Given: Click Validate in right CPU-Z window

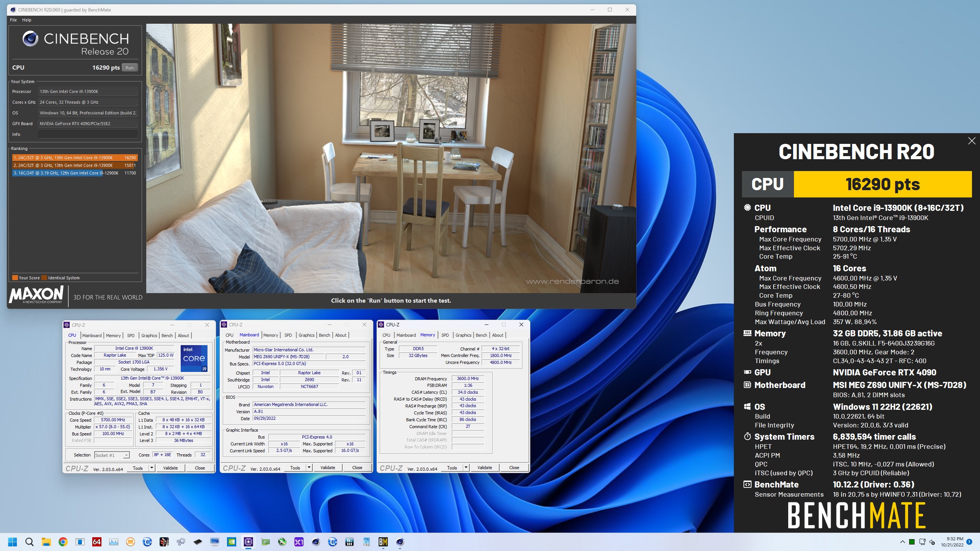Looking at the screenshot, I should point(485,468).
